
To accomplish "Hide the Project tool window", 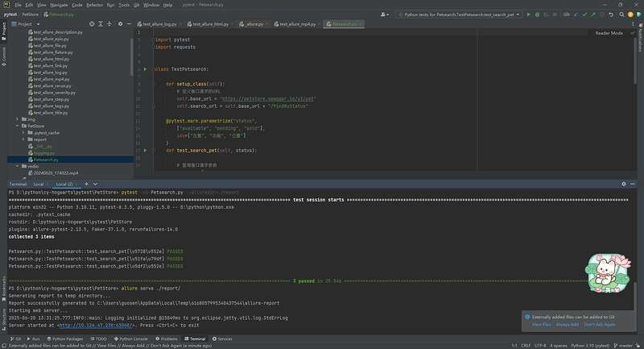I will (x=129, y=24).
